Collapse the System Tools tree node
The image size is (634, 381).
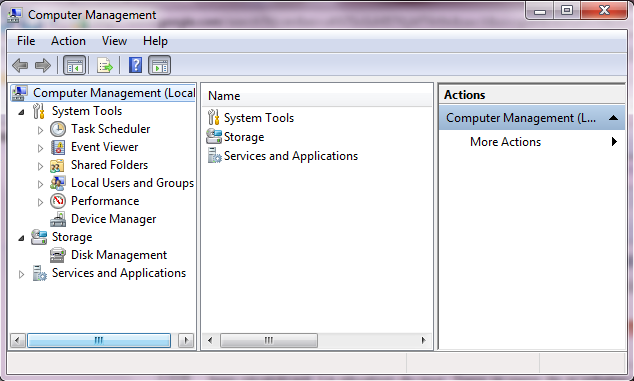(x=21, y=112)
